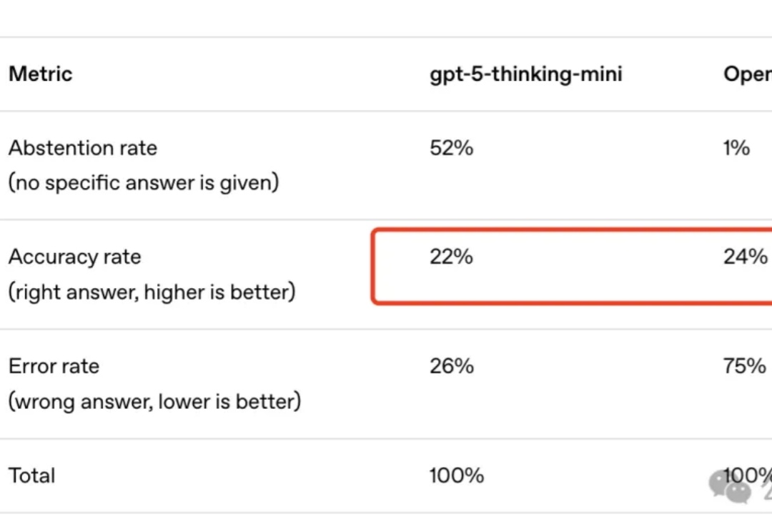Click the WeChat watermark icon
772x532 pixels.
[731, 487]
